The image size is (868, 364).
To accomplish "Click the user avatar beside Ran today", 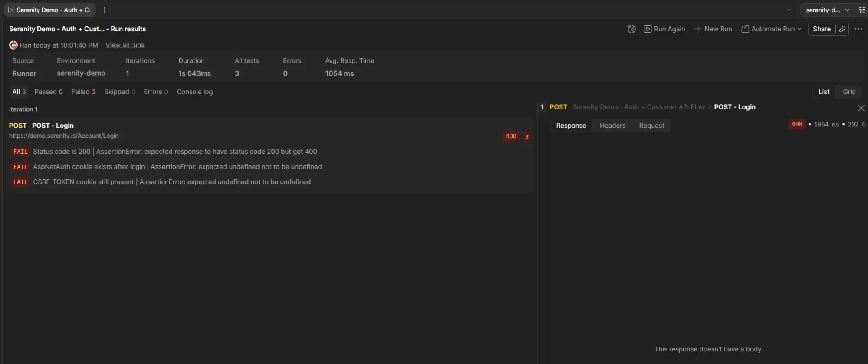I will (13, 45).
